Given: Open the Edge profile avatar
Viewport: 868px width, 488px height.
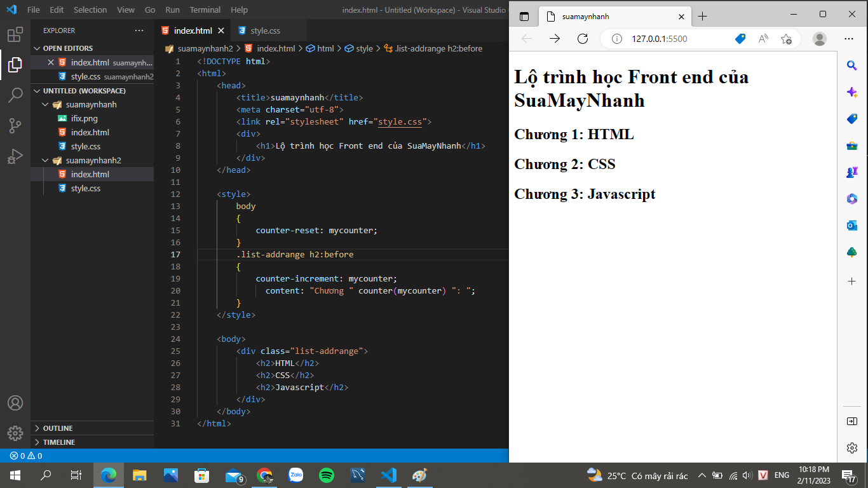Looking at the screenshot, I should (820, 39).
